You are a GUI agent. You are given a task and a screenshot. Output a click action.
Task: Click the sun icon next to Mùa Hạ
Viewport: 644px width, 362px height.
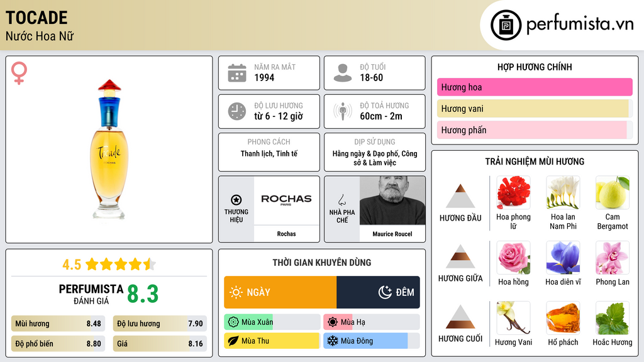coord(333,322)
